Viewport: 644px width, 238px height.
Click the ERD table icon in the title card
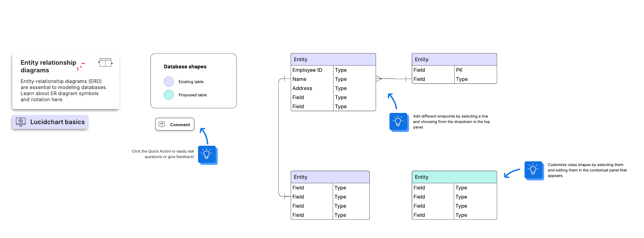[x=105, y=63]
